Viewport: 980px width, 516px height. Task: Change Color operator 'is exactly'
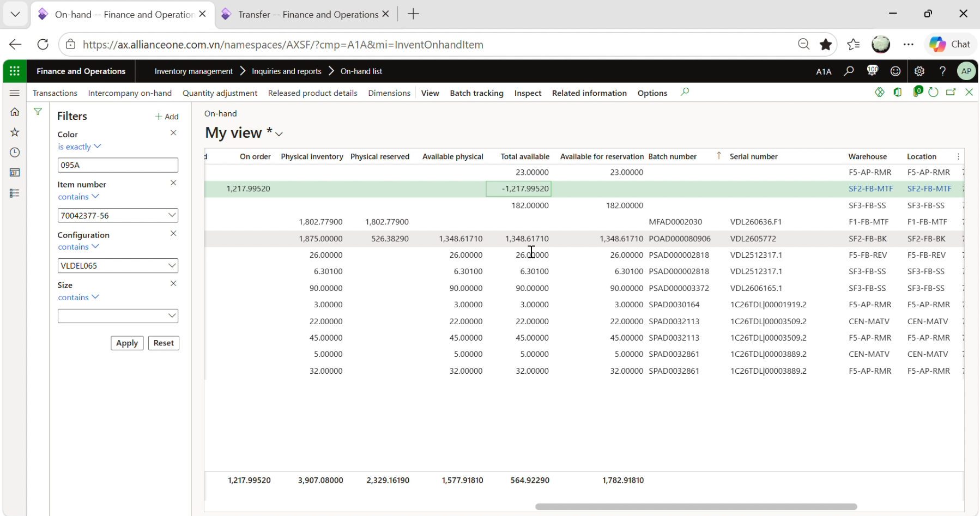(x=80, y=147)
